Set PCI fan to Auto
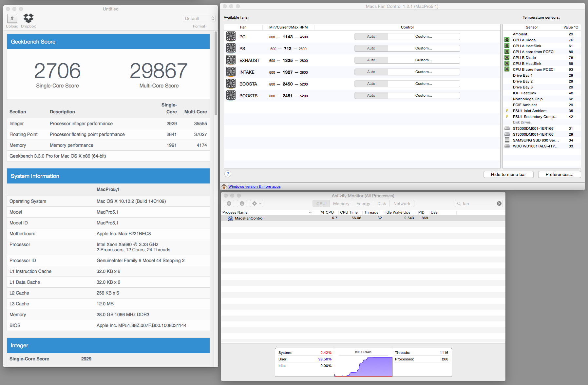 [x=371, y=36]
